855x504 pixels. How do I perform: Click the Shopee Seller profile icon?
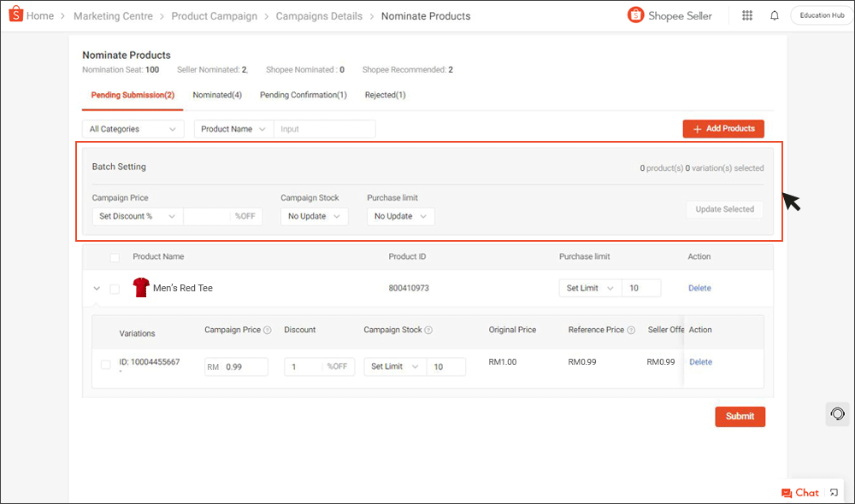pyautogui.click(x=634, y=15)
